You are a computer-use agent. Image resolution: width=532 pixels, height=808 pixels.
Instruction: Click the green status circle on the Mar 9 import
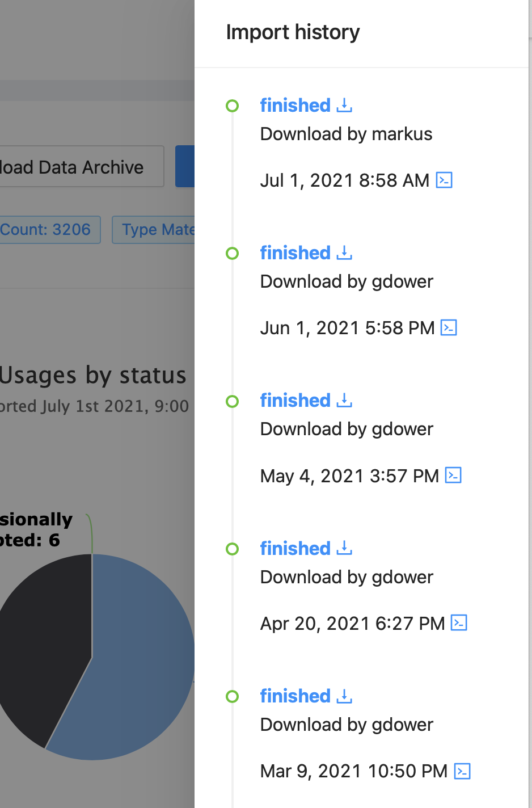pyautogui.click(x=233, y=696)
